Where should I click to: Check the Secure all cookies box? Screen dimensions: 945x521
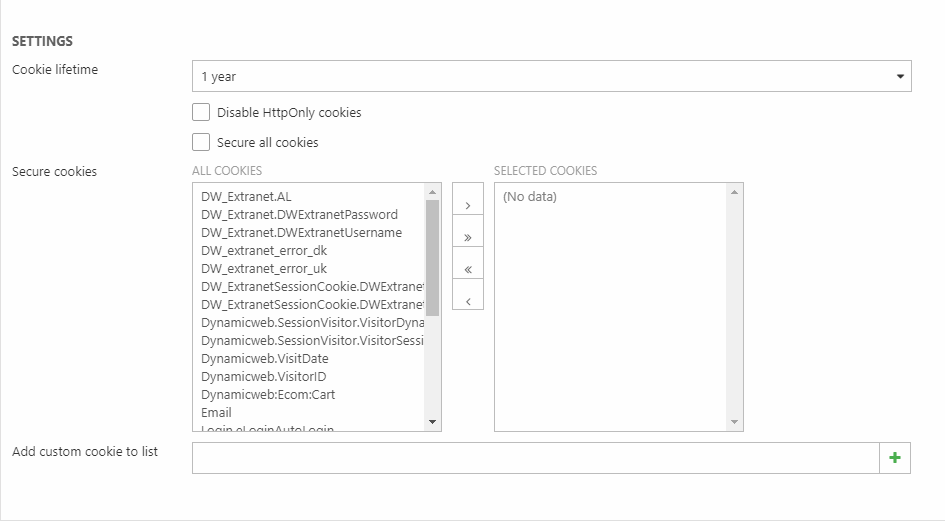[x=201, y=142]
